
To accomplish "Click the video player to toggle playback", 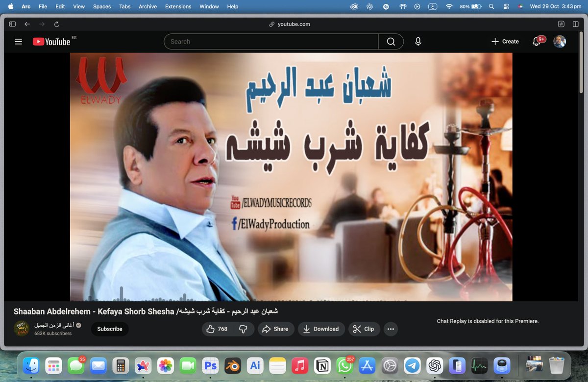I will (x=291, y=177).
